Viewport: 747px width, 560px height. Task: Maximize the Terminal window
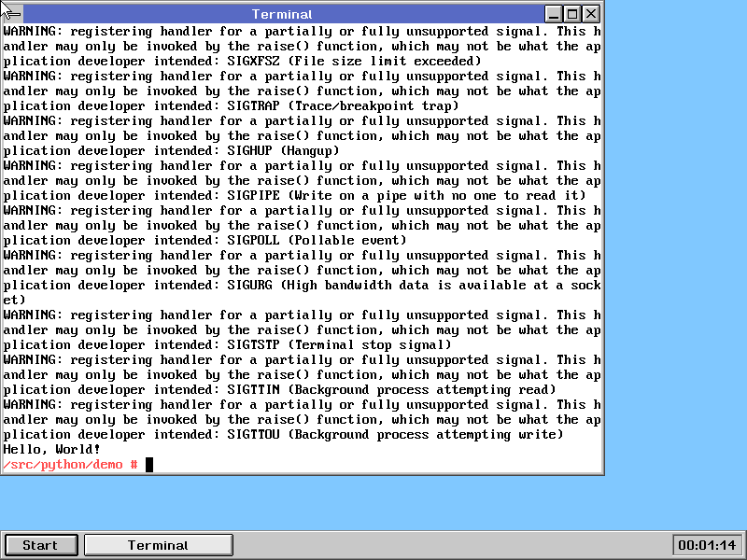point(573,14)
